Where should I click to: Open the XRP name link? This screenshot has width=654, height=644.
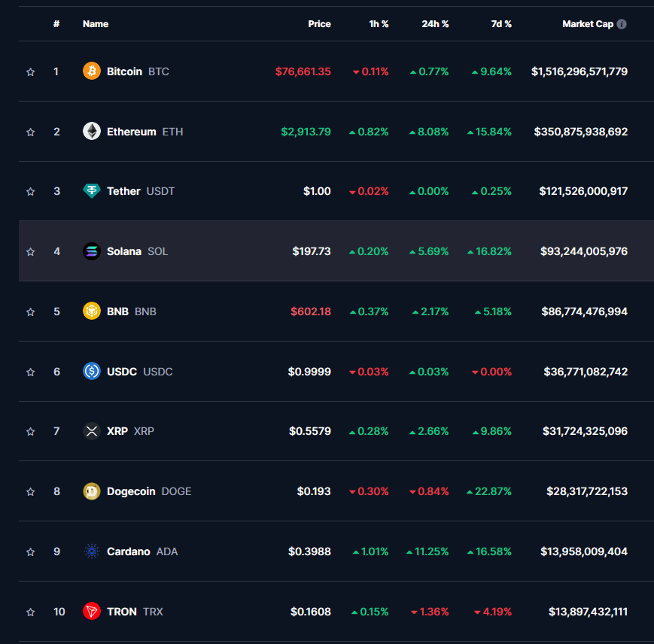(117, 431)
